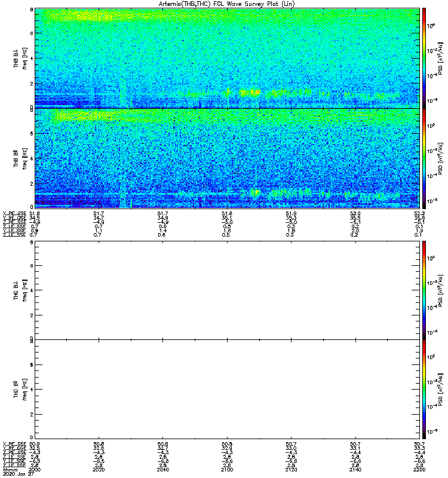
Task: Click the yellow wave burst near 1 Hz in THB B∥
Action: (255, 192)
